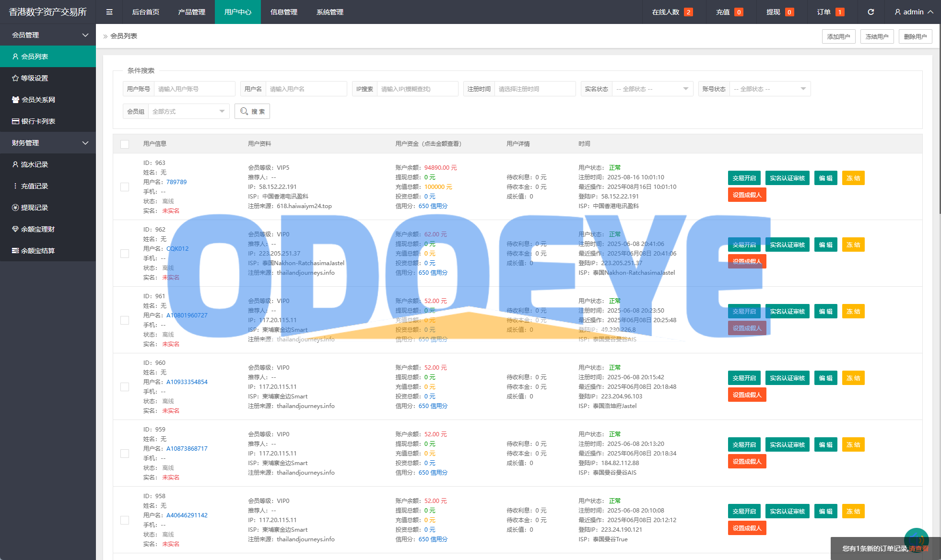Click the magnifier 搜索 button
The height and width of the screenshot is (560, 941).
coord(252,111)
